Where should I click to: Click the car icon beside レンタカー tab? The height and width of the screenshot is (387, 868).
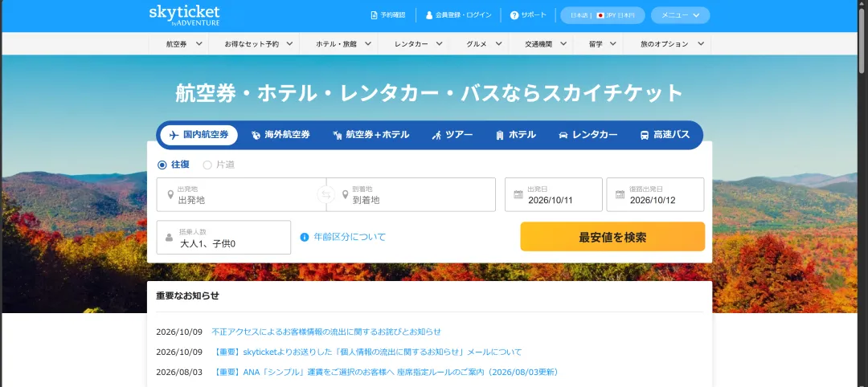563,135
